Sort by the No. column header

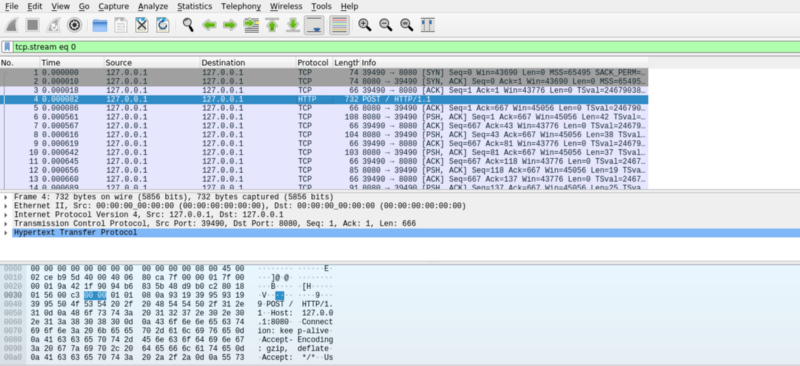point(19,63)
